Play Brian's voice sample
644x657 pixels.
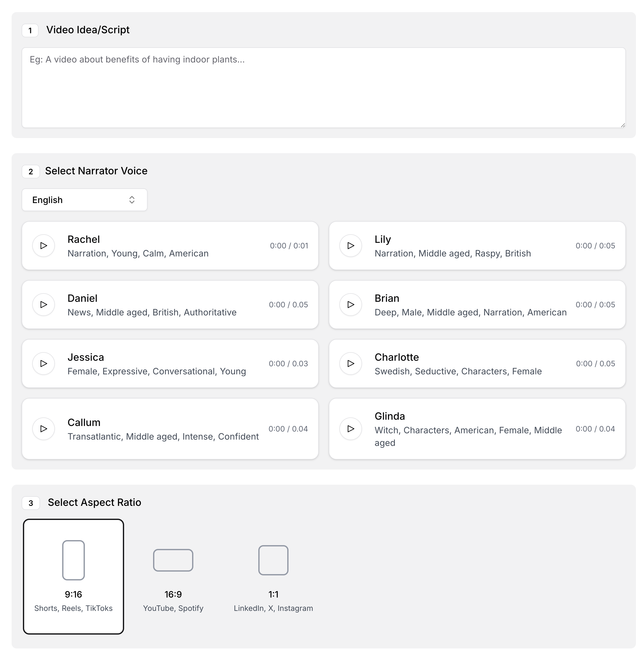click(x=350, y=305)
